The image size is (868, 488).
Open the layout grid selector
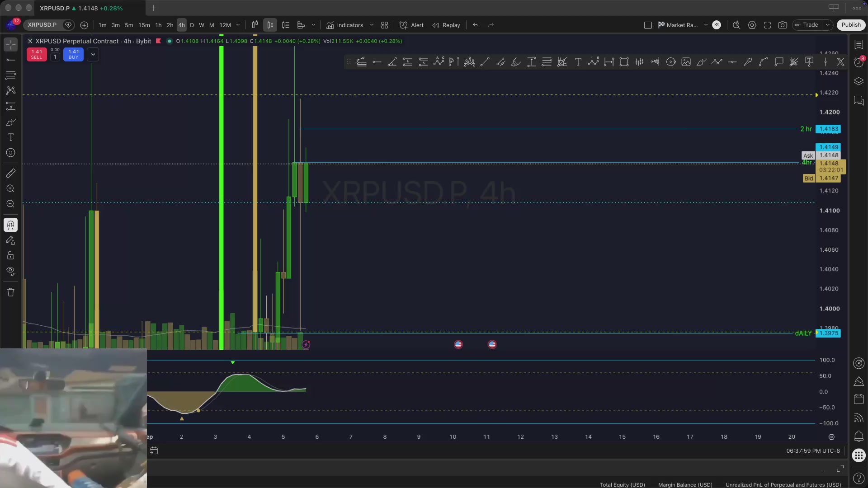tap(385, 25)
